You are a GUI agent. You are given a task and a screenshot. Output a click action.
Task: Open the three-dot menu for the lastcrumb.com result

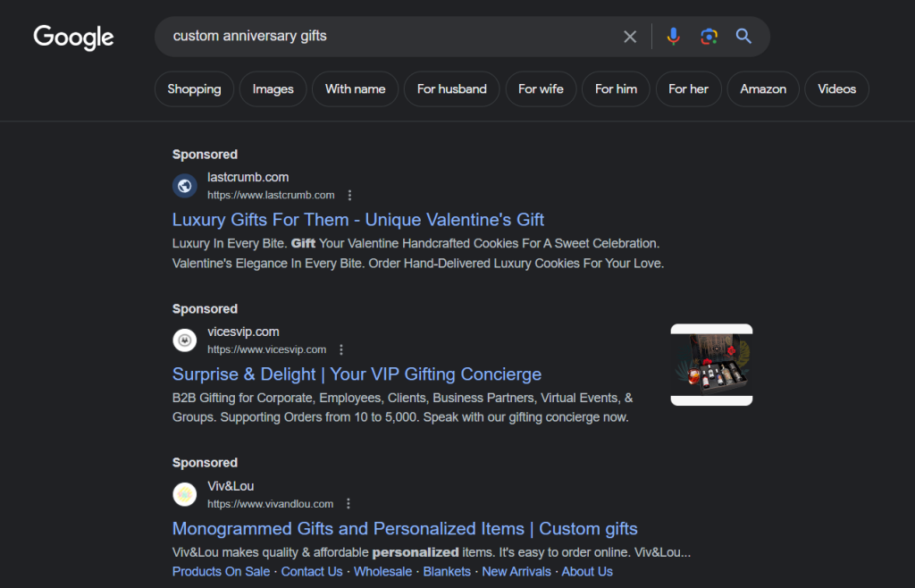(349, 195)
